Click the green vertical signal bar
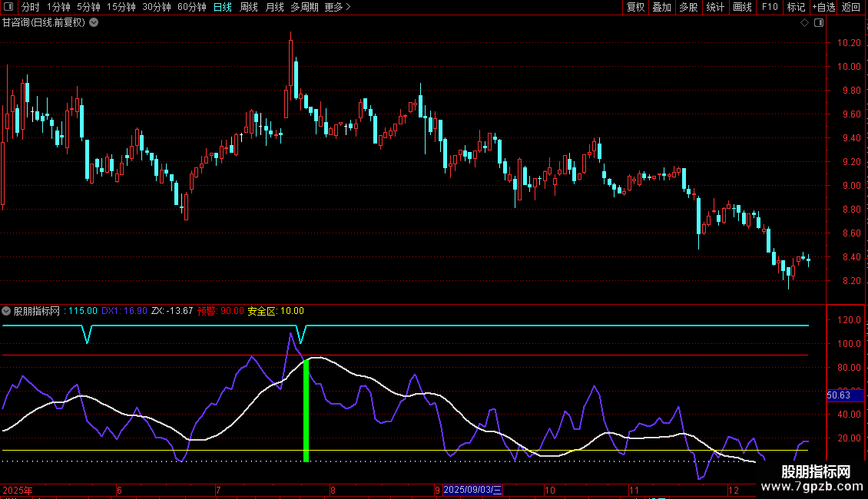The image size is (868, 499). click(306, 411)
